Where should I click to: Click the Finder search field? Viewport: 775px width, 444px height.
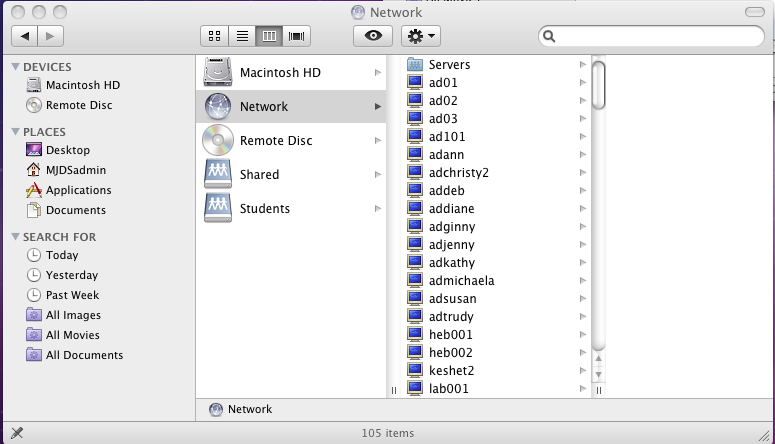pyautogui.click(x=651, y=36)
